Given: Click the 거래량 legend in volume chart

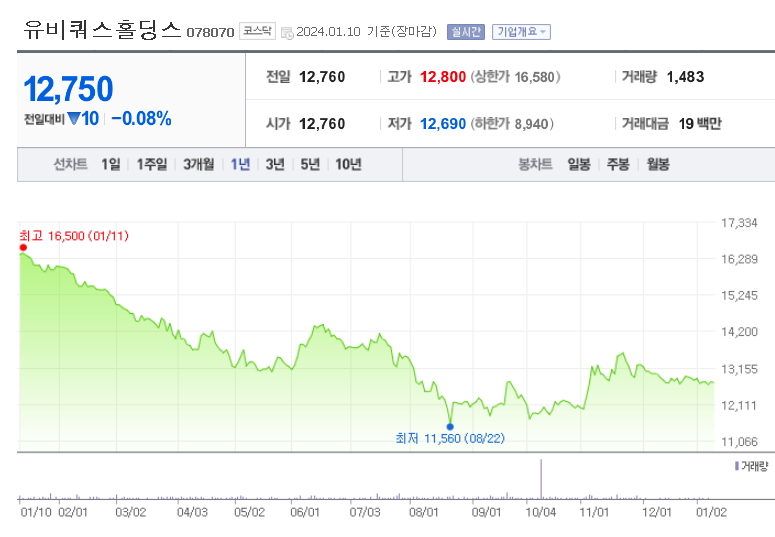Looking at the screenshot, I should [752, 466].
